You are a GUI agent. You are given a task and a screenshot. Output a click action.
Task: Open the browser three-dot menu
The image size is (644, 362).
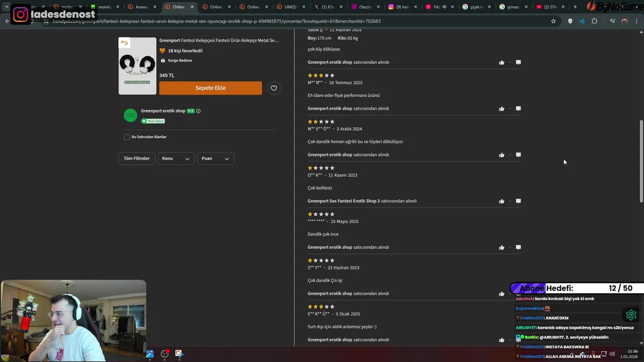tap(637, 21)
